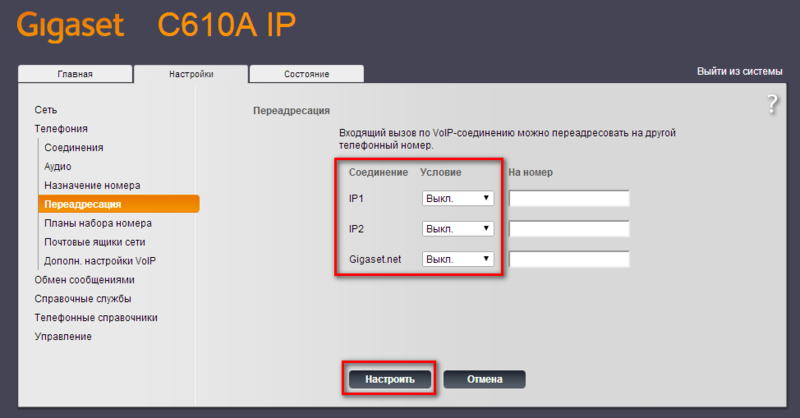Click the Условие column header
The image size is (800, 418).
tap(441, 173)
